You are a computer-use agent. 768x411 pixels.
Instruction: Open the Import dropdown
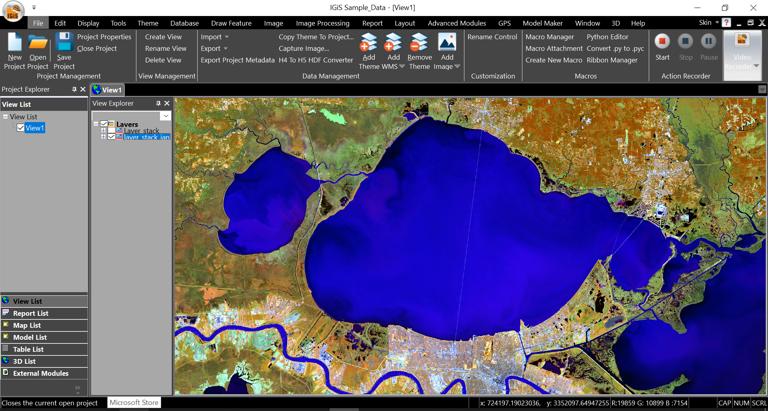[215, 37]
